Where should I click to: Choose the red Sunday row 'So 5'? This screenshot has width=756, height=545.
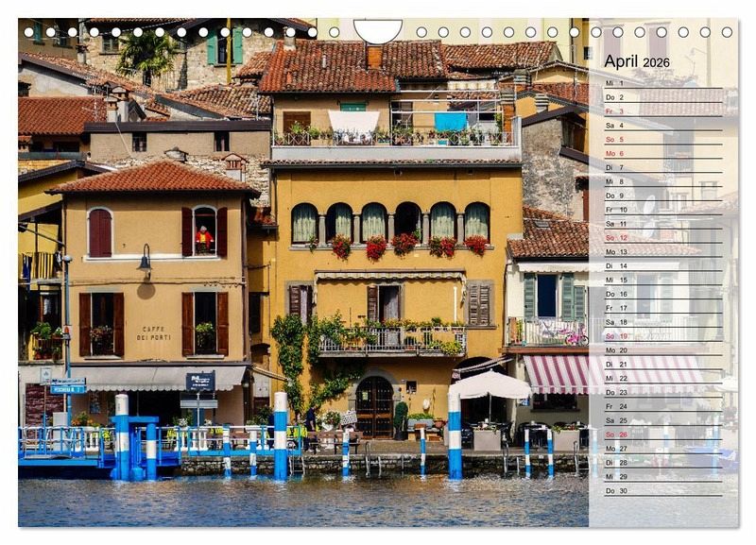tap(663, 139)
